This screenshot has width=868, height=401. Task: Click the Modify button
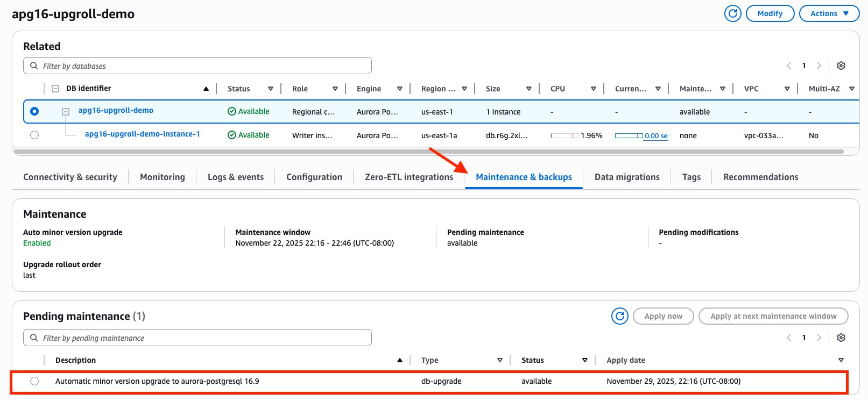pos(770,13)
